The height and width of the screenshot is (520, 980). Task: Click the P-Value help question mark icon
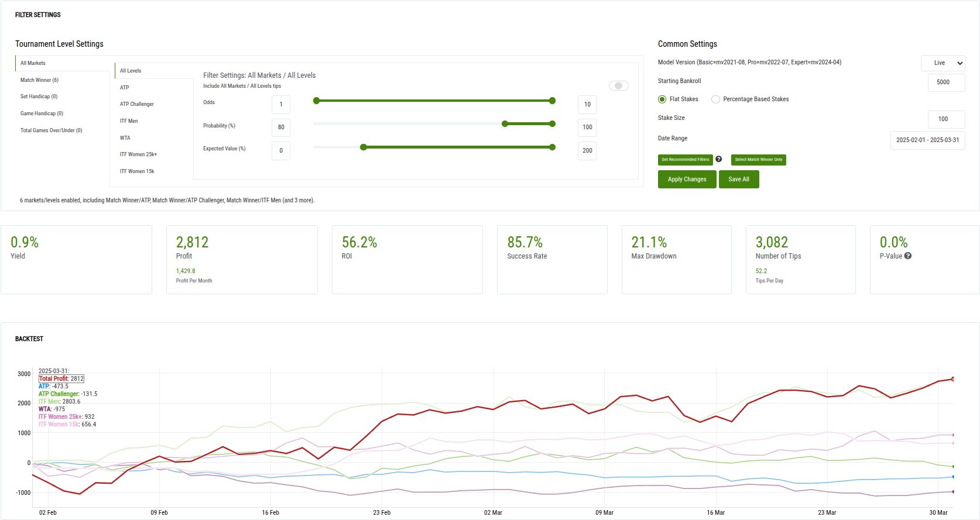(907, 256)
